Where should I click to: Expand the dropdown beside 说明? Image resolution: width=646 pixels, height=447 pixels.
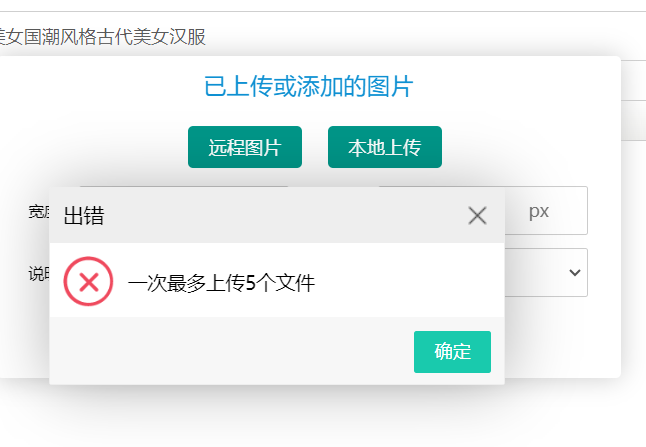[573, 272]
